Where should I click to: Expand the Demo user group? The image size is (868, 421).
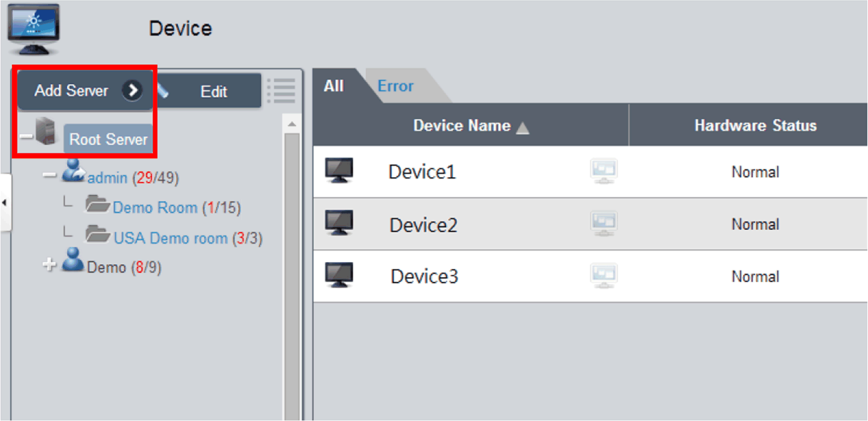(x=49, y=264)
